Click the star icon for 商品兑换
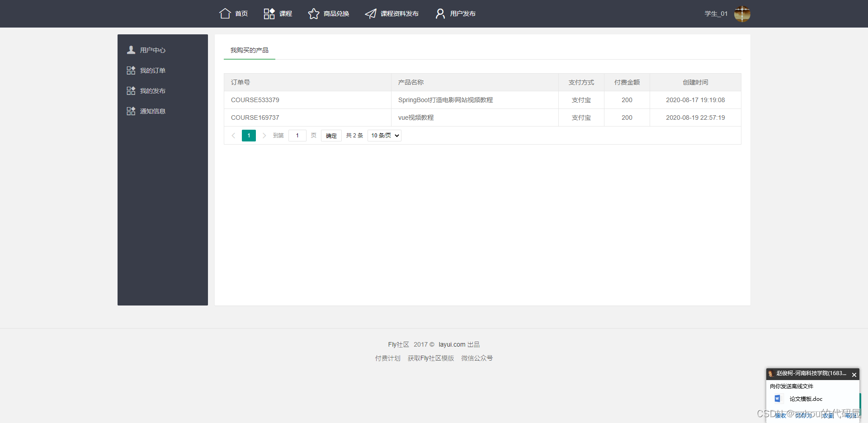Screen dimensions: 868x423 tap(314, 14)
